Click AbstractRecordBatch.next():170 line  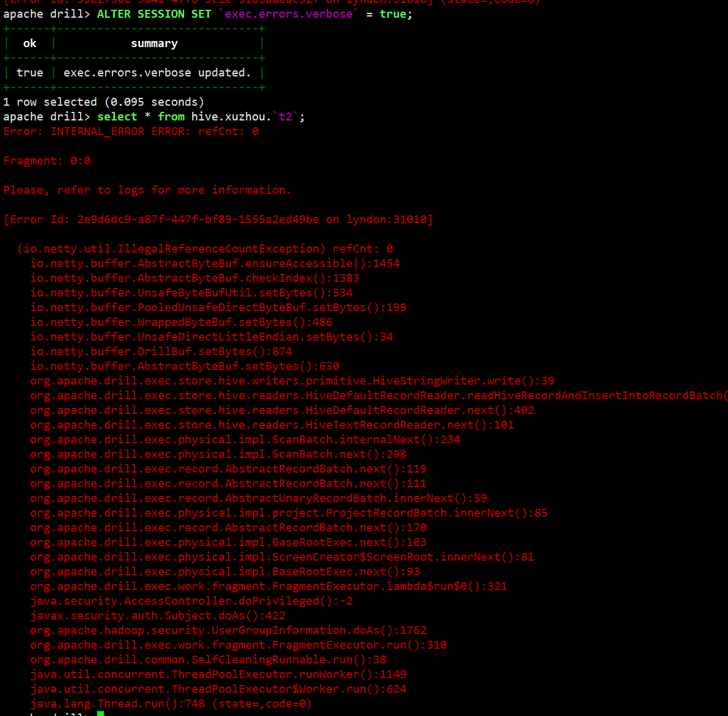[x=229, y=528]
